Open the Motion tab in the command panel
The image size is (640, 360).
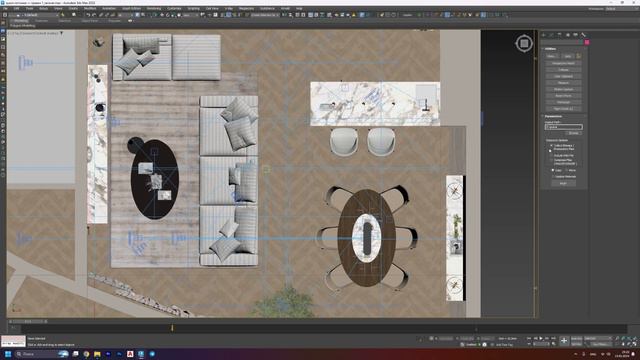pyautogui.click(x=567, y=35)
